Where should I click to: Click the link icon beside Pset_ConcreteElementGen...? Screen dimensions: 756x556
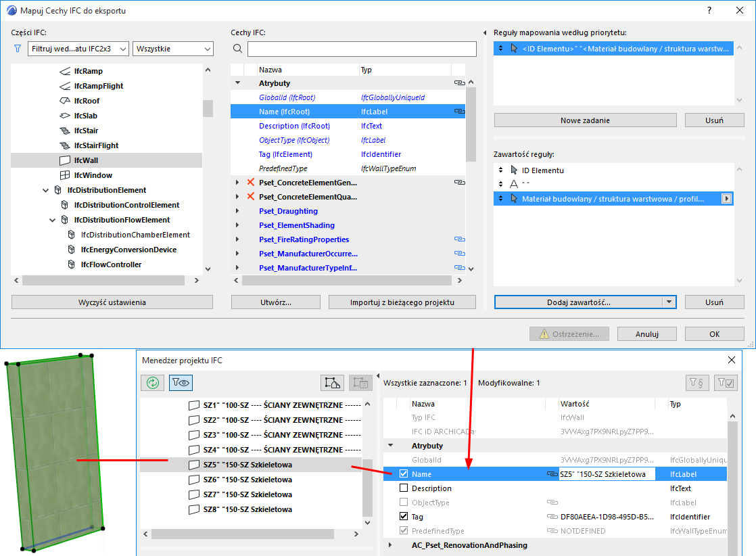click(x=459, y=182)
